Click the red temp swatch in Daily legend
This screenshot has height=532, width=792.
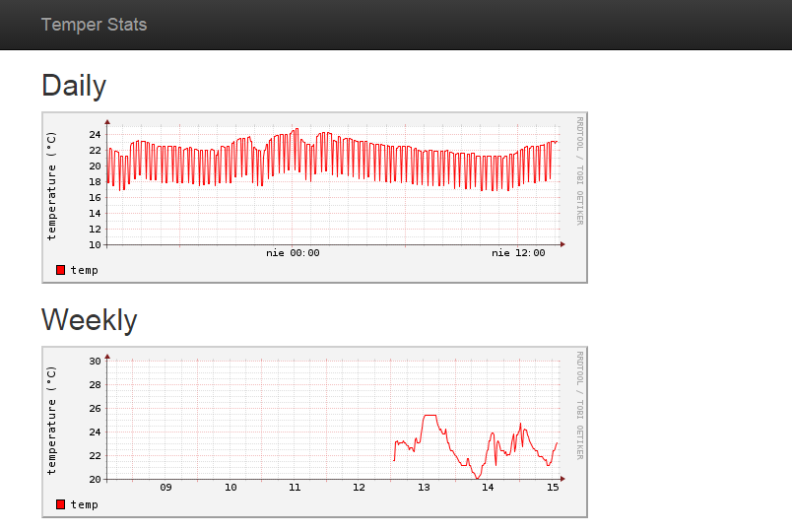61,270
